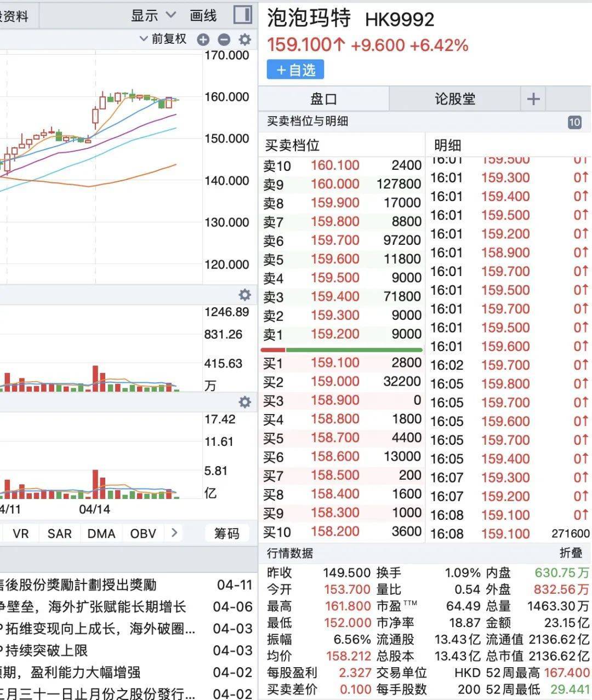Viewport: 592px width, 700px height.
Task: Click the 52周最高 value 167.400
Action: click(x=567, y=673)
